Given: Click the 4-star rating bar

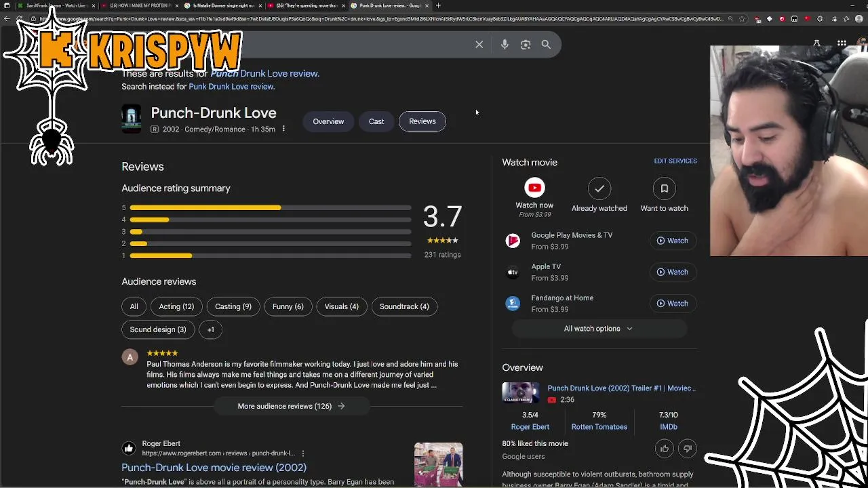Looking at the screenshot, I should pyautogui.click(x=270, y=220).
